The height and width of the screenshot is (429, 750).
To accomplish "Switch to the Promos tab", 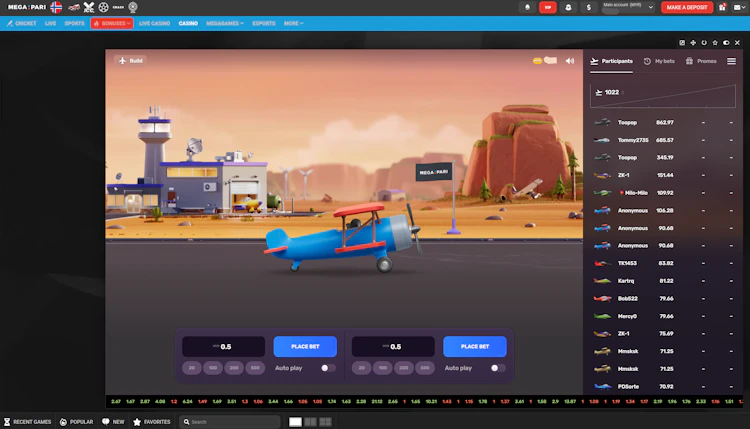I will 701,61.
